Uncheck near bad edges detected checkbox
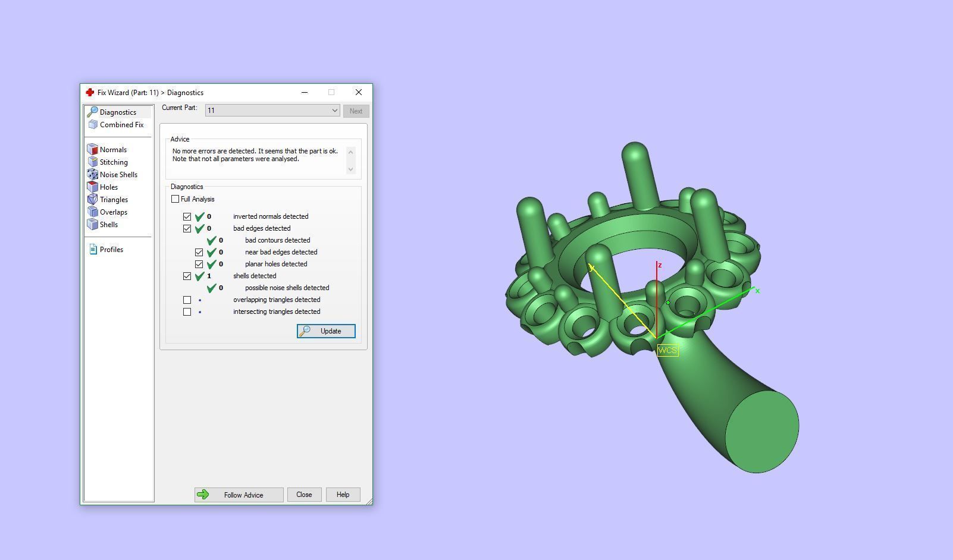 click(x=199, y=253)
